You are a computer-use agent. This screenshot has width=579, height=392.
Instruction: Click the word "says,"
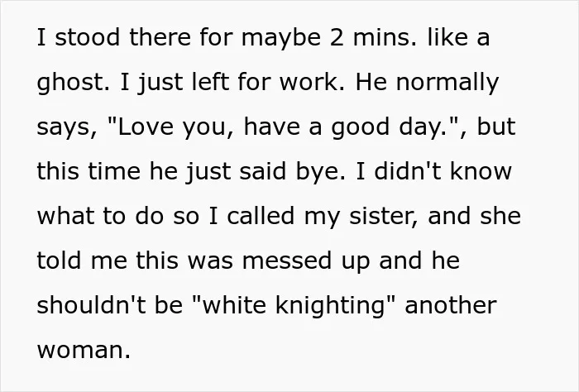point(64,128)
